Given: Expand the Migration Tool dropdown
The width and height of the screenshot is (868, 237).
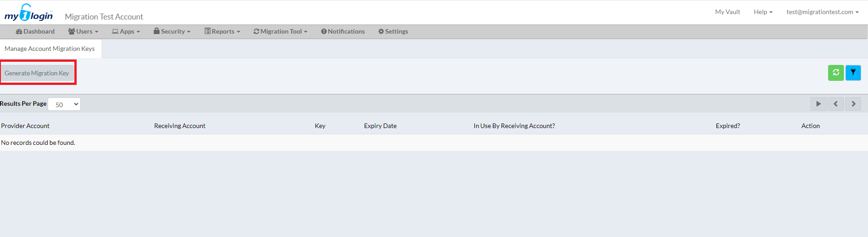Looking at the screenshot, I should (x=280, y=31).
